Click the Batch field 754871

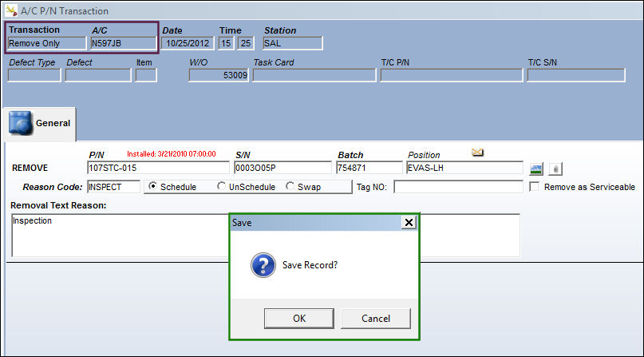coord(369,168)
